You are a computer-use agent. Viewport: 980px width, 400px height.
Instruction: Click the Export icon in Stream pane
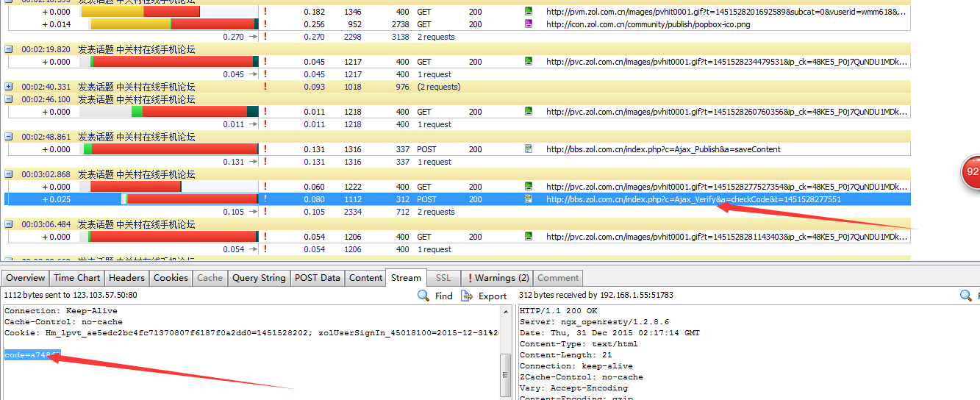click(x=466, y=296)
